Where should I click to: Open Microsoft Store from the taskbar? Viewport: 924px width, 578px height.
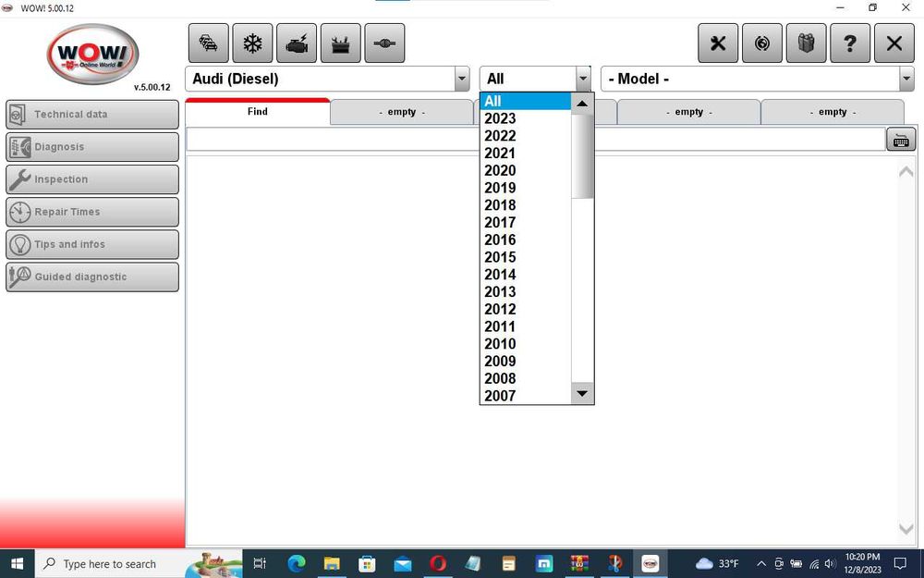point(367,564)
